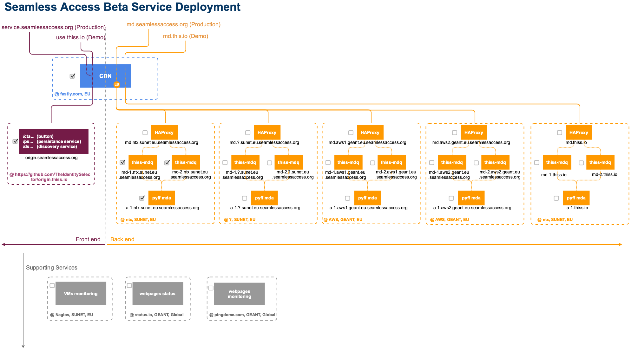Check the a-1.aws2.geant.eu pyff mda checkbox
The width and height of the screenshot is (638, 364).
click(x=451, y=198)
